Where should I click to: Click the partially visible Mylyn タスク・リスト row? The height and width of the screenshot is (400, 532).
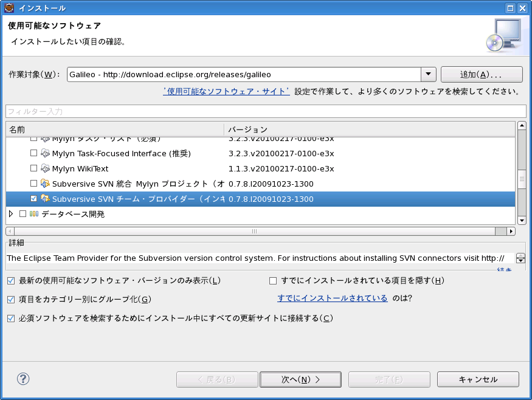pyautogui.click(x=260, y=140)
